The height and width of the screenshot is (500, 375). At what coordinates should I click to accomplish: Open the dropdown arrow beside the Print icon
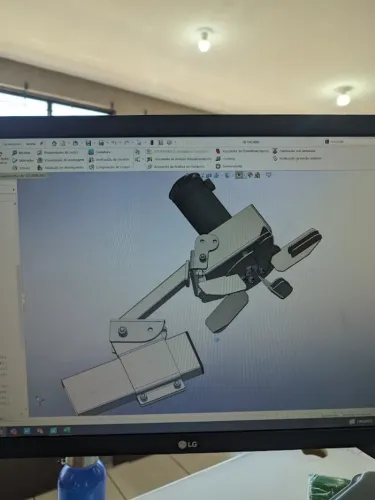(x=107, y=144)
